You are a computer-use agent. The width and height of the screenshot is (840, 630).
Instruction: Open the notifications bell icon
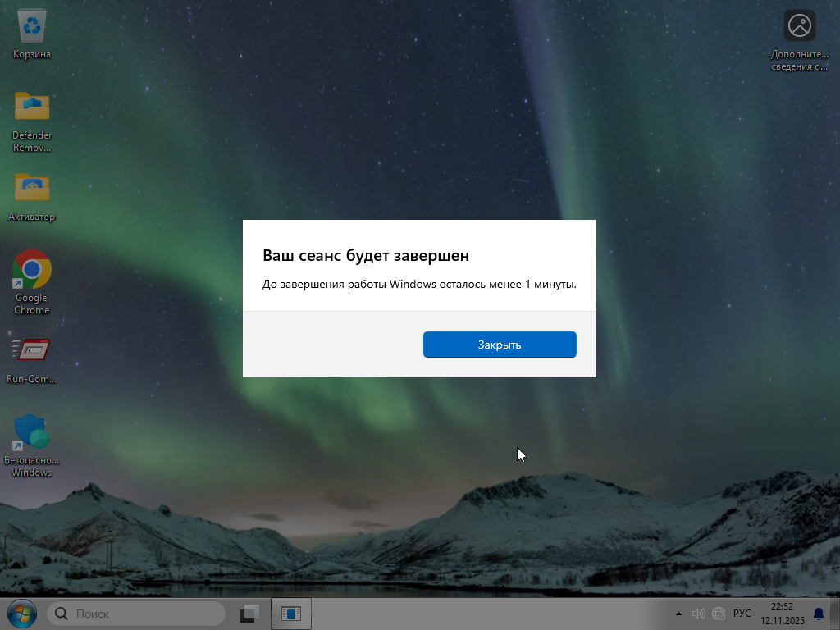click(818, 614)
